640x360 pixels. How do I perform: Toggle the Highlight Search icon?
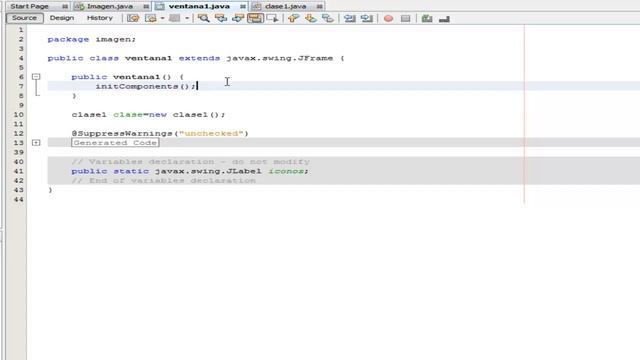click(256, 18)
